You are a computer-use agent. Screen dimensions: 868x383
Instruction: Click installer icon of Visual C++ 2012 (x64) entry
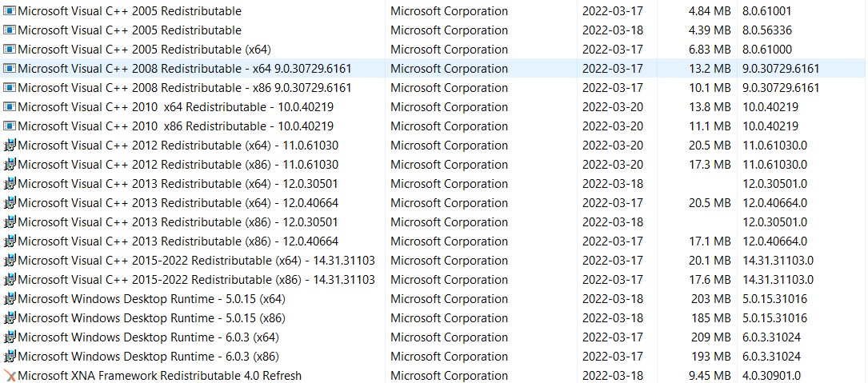(10, 146)
